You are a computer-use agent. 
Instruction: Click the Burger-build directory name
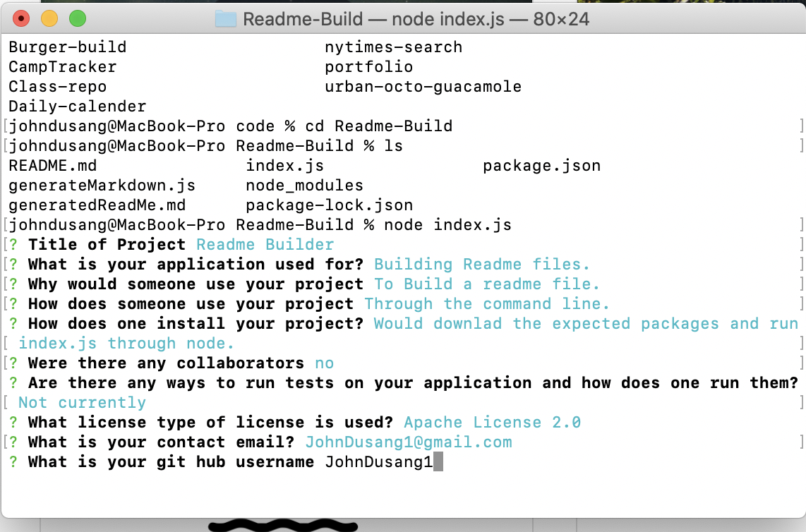tap(67, 47)
